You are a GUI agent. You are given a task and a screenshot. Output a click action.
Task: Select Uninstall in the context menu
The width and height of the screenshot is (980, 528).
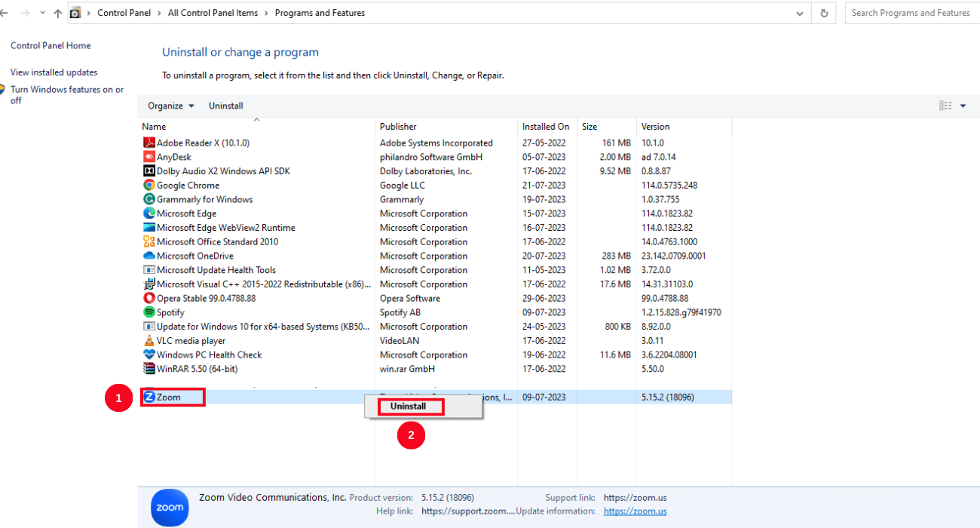(x=408, y=406)
